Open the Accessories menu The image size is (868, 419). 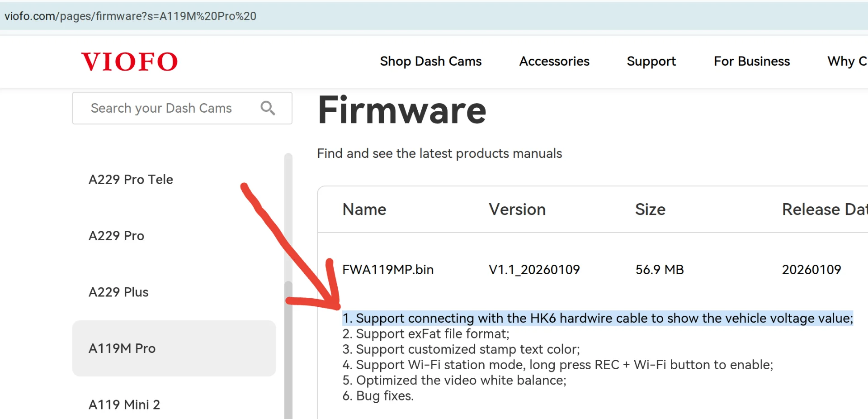point(554,61)
